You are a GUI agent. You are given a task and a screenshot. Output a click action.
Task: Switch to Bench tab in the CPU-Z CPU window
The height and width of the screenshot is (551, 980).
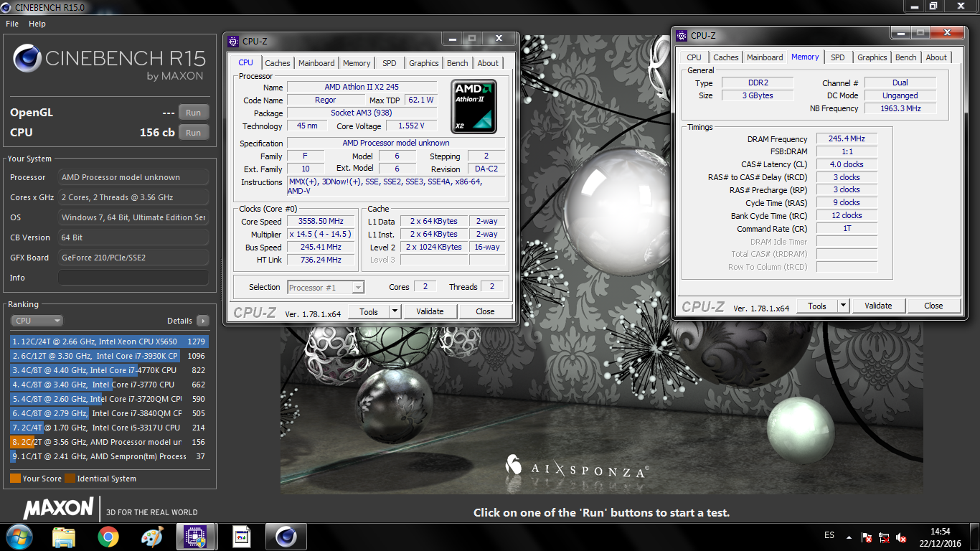click(x=458, y=63)
